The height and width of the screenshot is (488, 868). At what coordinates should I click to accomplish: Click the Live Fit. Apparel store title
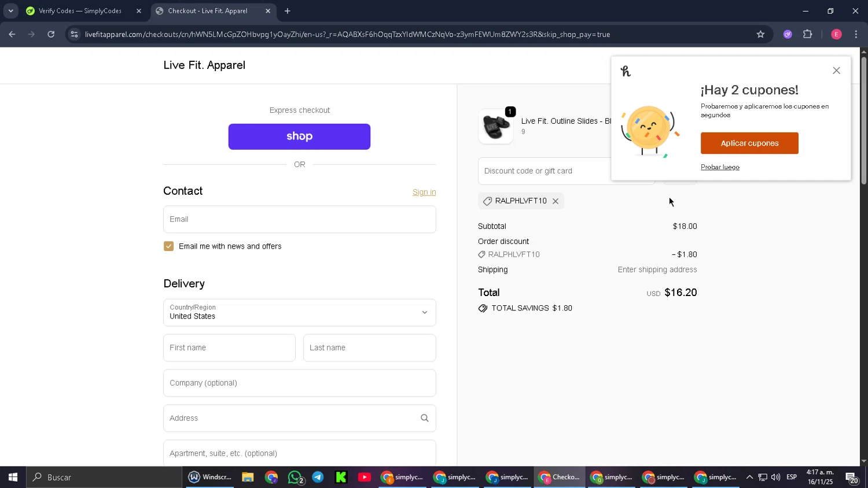coord(204,65)
